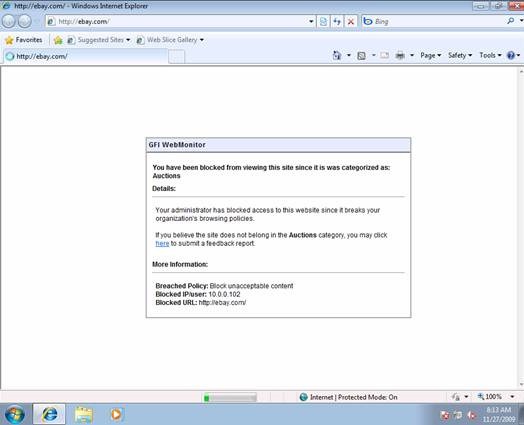The image size is (524, 425).
Task: Open the Print dropdown arrow
Action: tap(412, 55)
